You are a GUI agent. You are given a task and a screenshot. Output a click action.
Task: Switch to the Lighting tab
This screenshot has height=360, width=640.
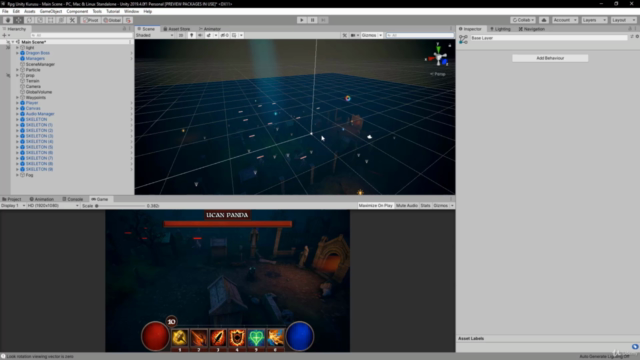[x=500, y=29]
